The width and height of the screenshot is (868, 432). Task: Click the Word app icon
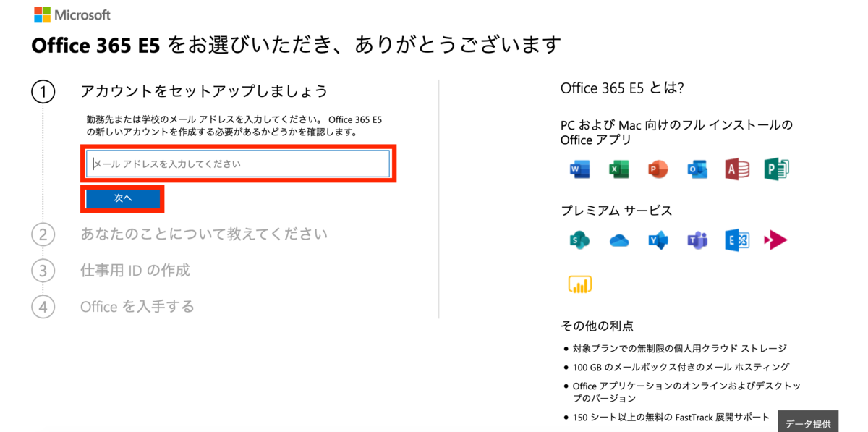579,169
